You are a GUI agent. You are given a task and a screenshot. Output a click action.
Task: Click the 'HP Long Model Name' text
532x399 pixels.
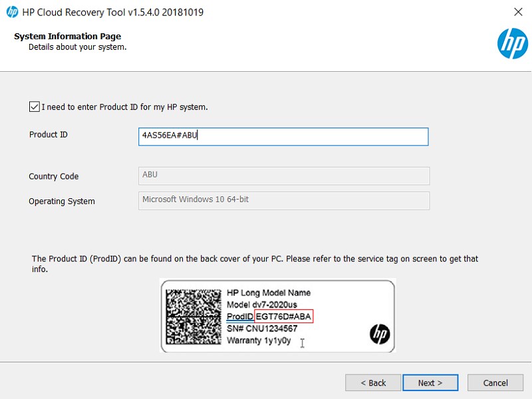click(x=269, y=293)
